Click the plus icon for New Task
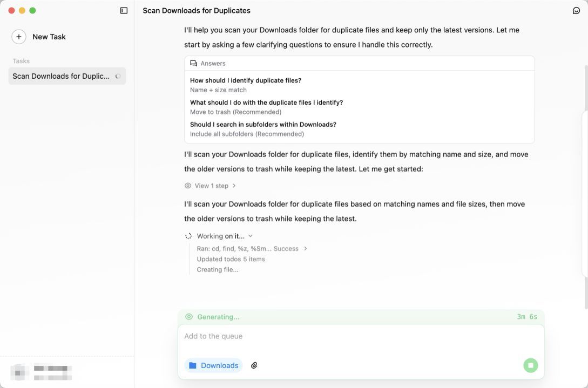 19,37
